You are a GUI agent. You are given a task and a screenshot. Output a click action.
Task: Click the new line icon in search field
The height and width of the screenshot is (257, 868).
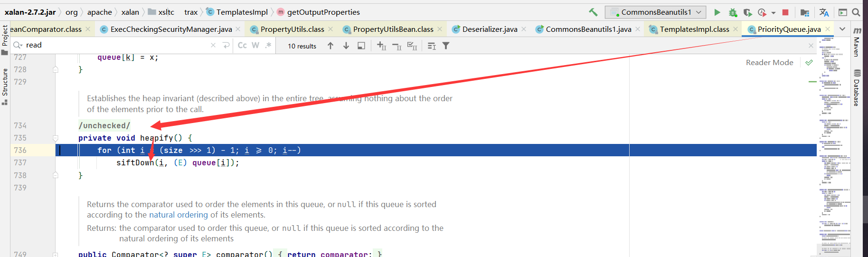(x=226, y=46)
